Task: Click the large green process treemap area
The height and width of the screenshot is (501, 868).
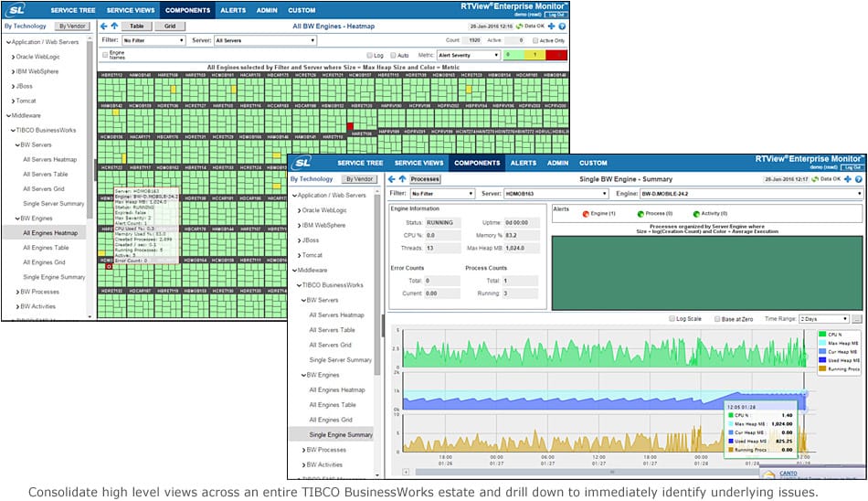Action: pyautogui.click(x=707, y=272)
